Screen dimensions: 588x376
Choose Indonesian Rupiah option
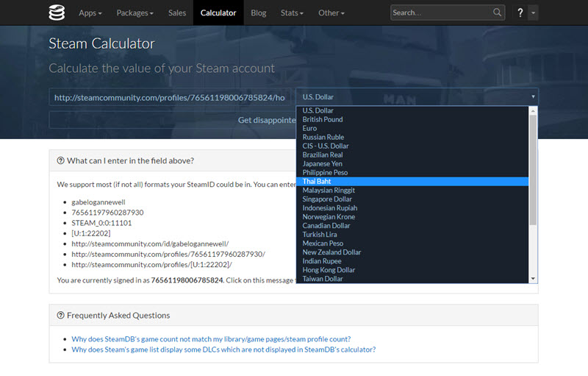click(x=412, y=208)
